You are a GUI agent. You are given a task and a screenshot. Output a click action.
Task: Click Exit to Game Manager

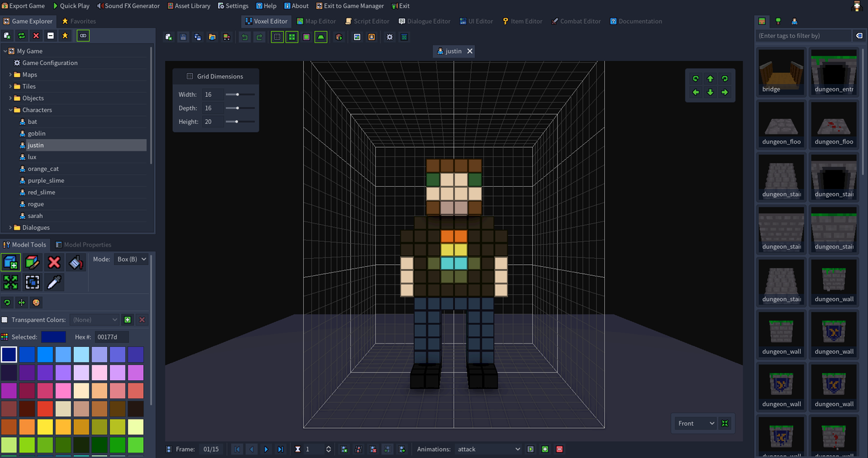349,6
